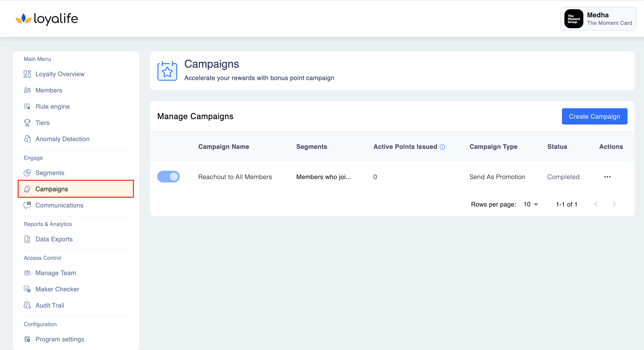Click the Create Campaign button
The image size is (644, 350).
point(594,117)
